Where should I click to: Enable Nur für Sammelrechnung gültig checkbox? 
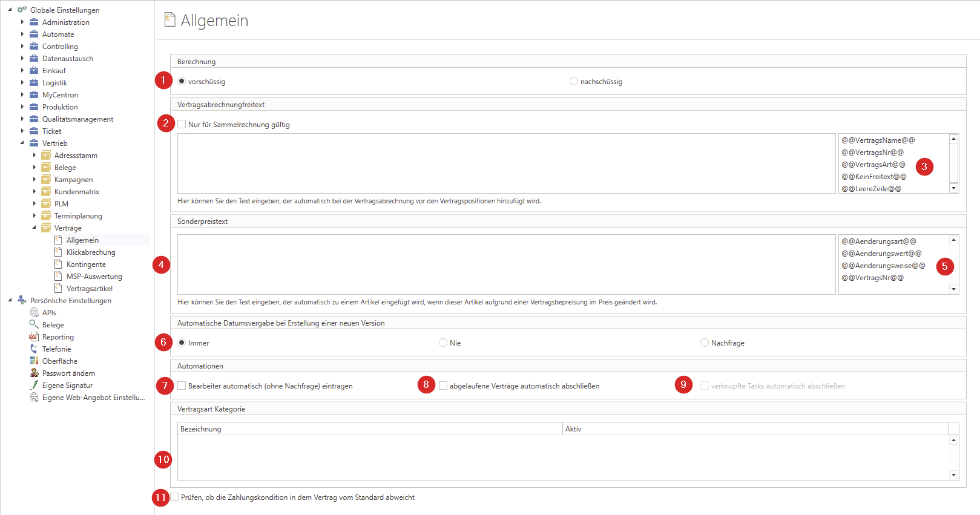click(x=182, y=125)
